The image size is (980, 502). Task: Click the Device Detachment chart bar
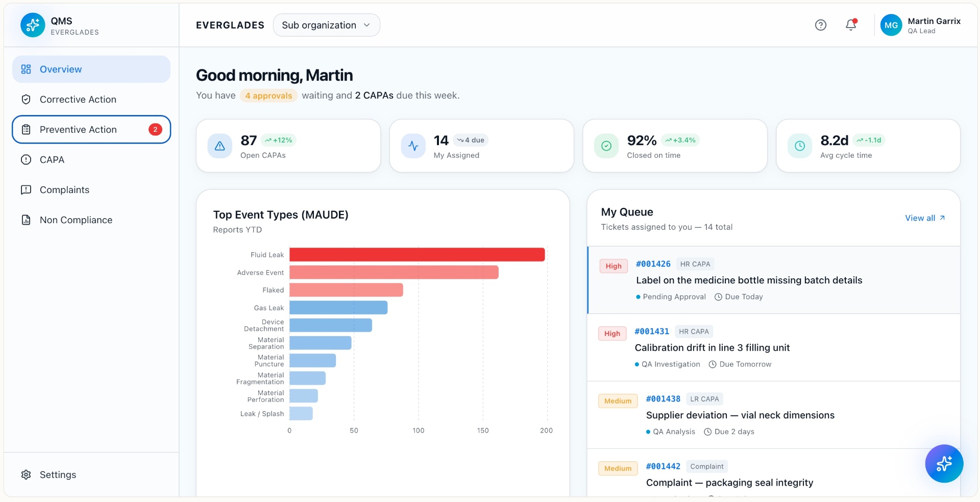331,325
